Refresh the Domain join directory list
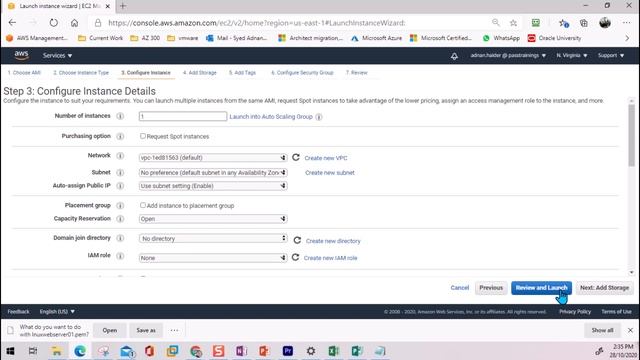 coord(297,240)
